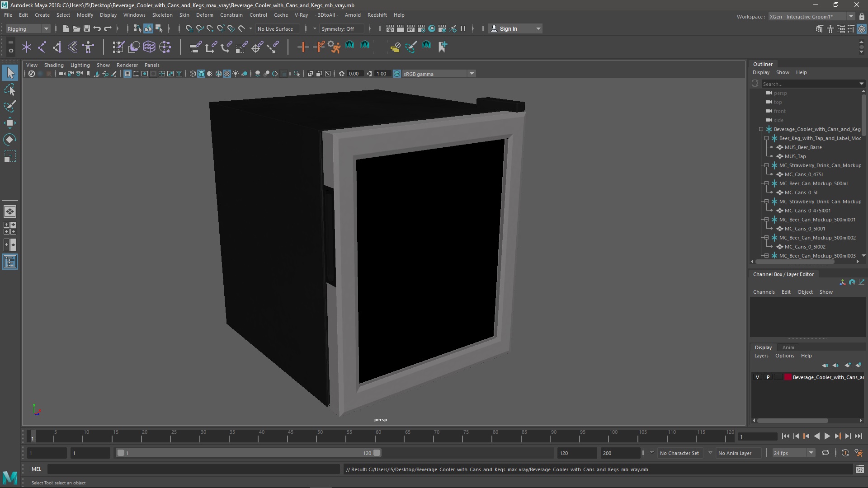Click the Create Locator shelf icon
This screenshot has height=488, width=868.
point(27,47)
